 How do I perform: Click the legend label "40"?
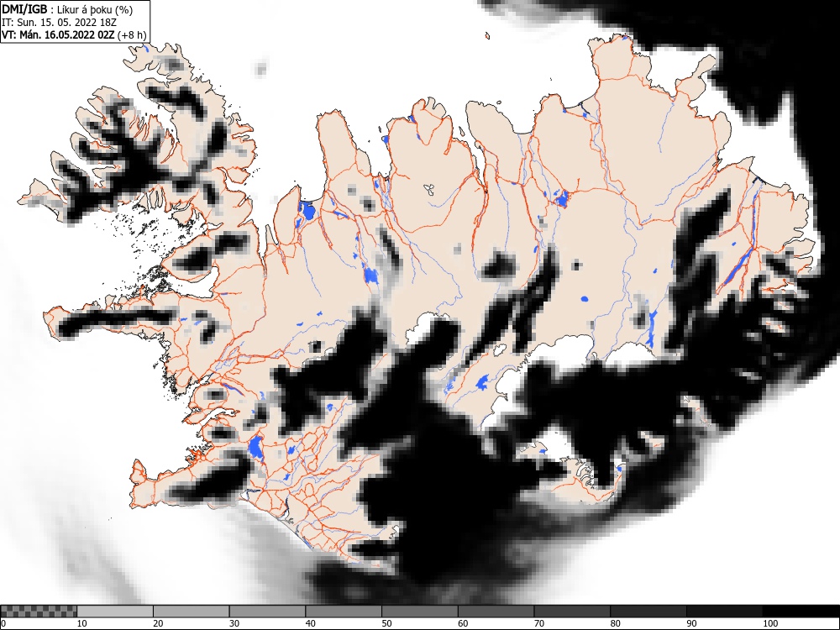(310, 623)
